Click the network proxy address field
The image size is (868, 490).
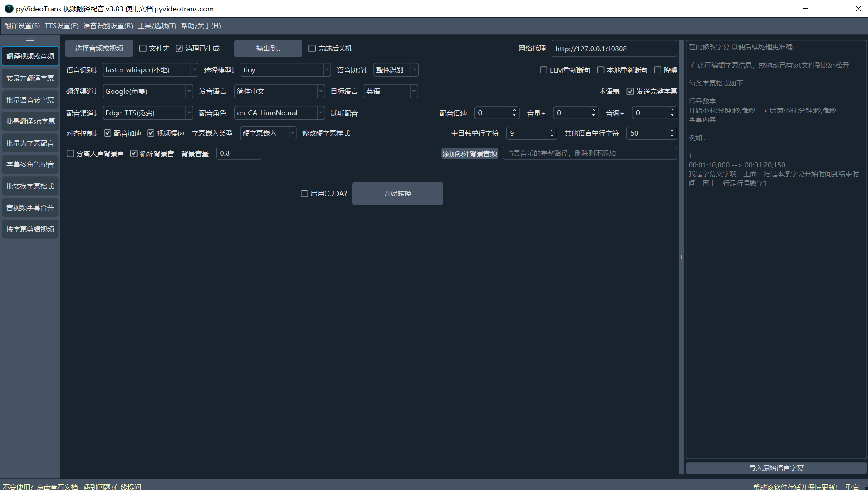click(x=613, y=49)
